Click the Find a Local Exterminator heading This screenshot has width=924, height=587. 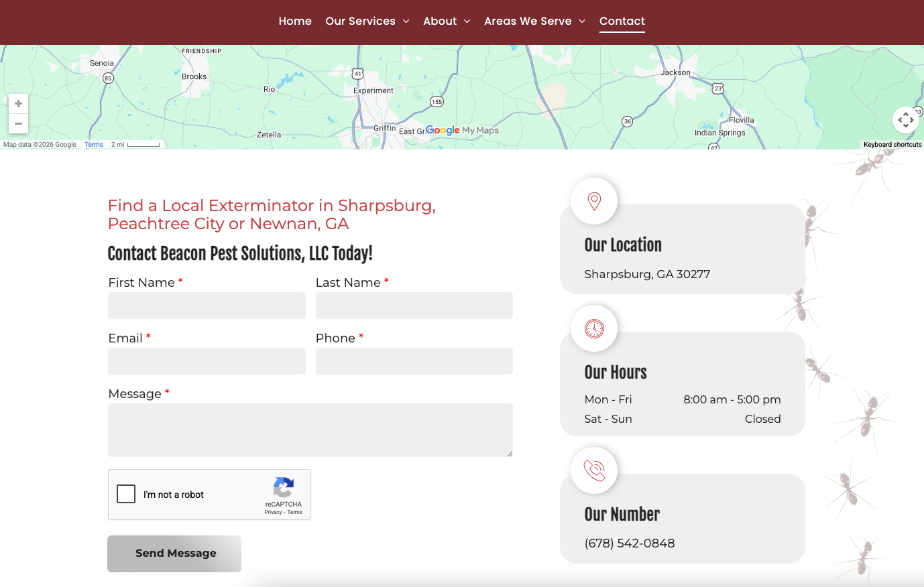(272, 214)
